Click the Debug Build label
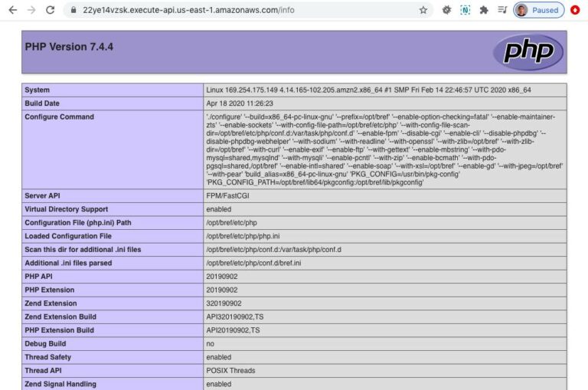The width and height of the screenshot is (588, 390). 45,344
